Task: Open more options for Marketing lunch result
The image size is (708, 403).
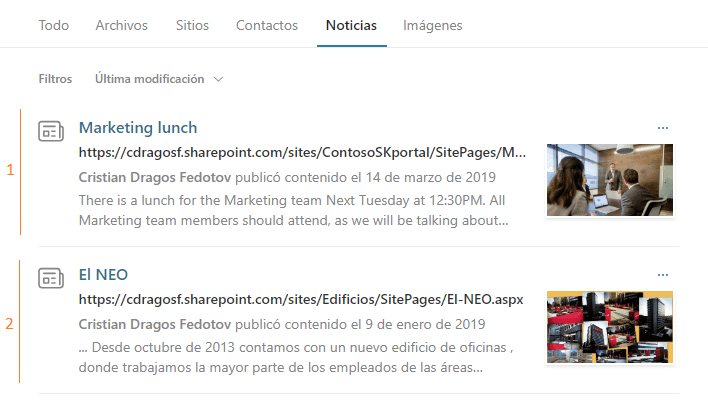Action: [x=662, y=128]
